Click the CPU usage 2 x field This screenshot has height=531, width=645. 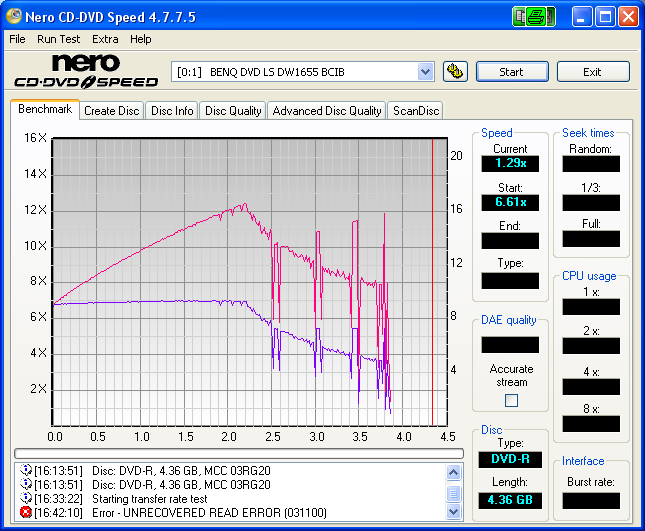(591, 346)
